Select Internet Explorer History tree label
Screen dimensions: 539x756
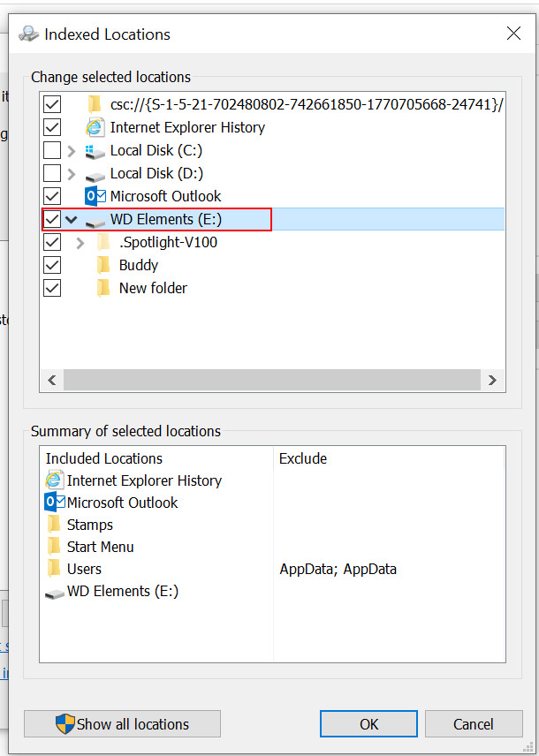pos(187,127)
